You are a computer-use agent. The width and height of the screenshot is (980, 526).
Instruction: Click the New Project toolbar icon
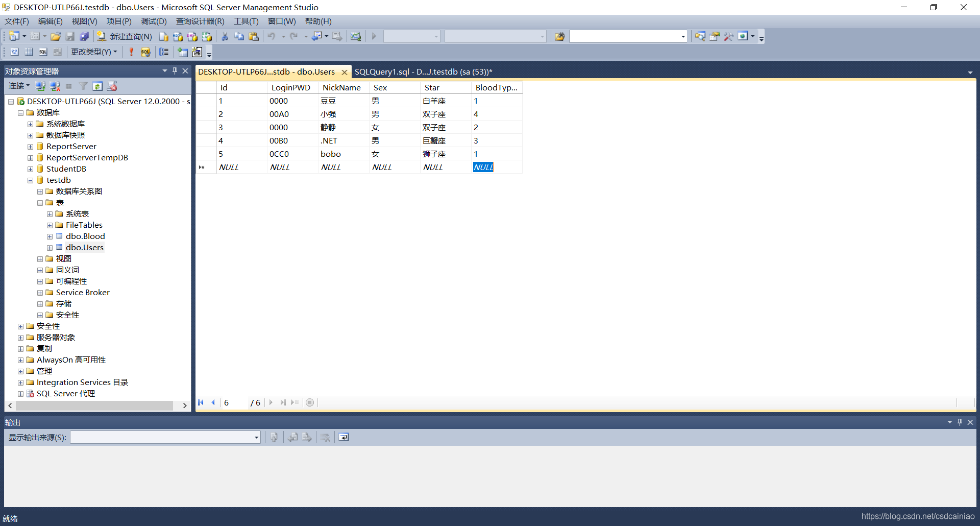coord(14,36)
